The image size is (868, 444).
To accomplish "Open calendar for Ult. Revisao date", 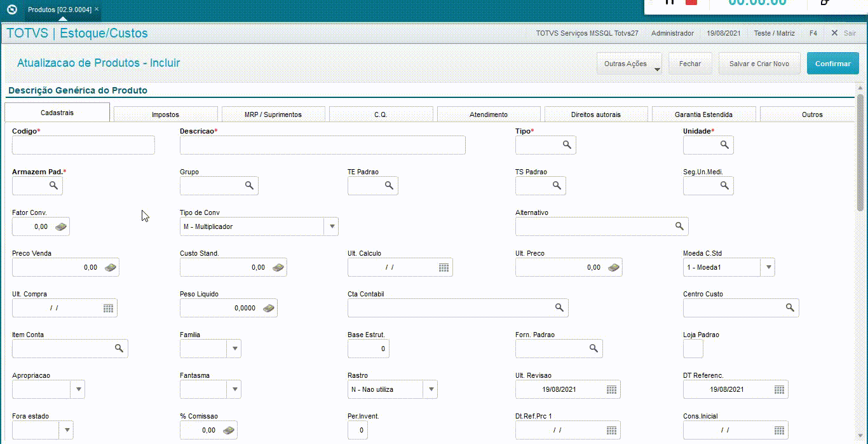I will click(612, 389).
